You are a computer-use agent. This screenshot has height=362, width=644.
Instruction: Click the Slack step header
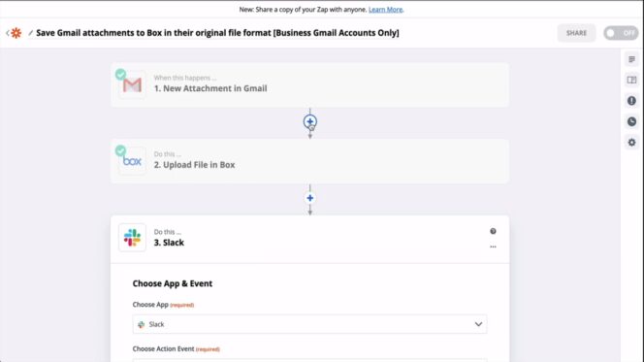[x=309, y=239]
